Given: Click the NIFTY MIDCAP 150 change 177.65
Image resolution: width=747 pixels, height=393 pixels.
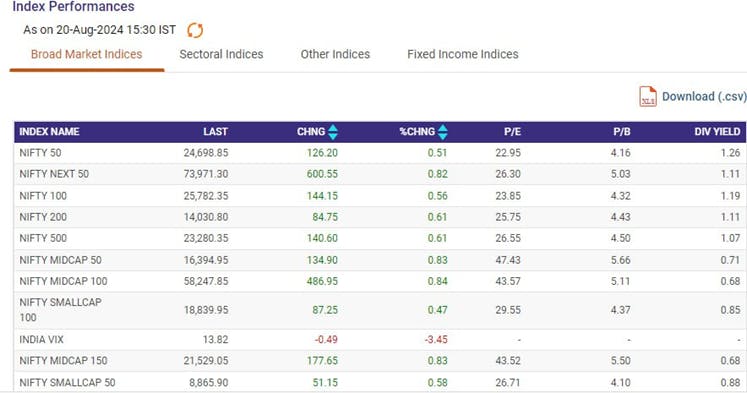Looking at the screenshot, I should [322, 361].
